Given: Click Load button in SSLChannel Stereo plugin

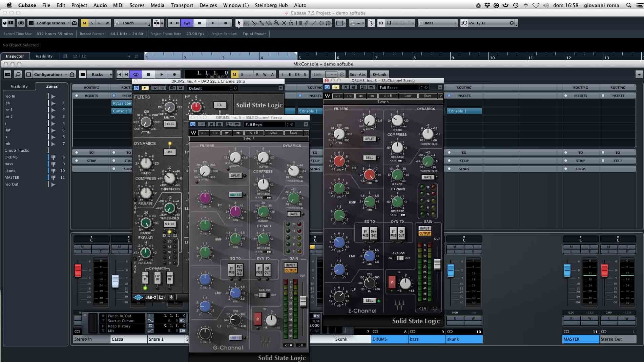Looking at the screenshot, I should coord(408,96).
